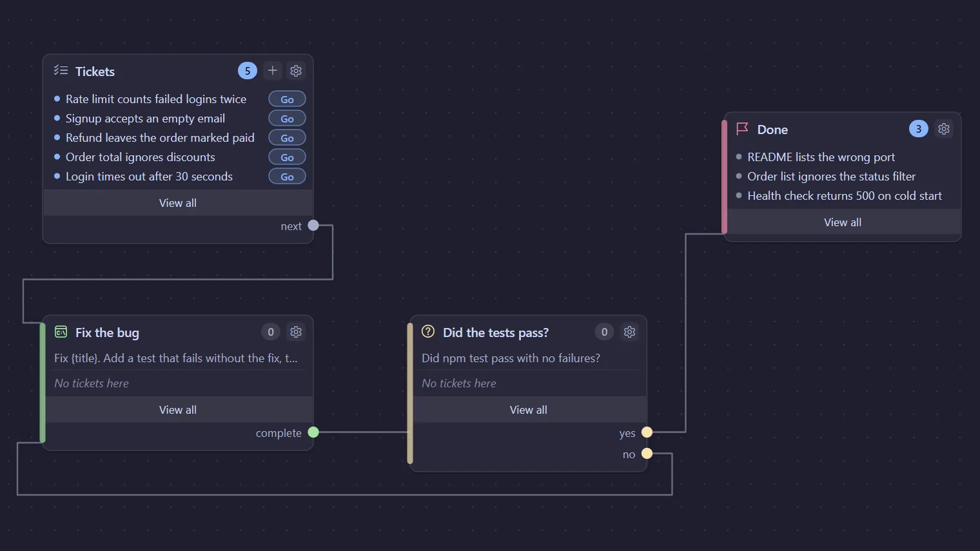980x551 pixels.
Task: Go on Login times out after 30 seconds
Action: (287, 177)
